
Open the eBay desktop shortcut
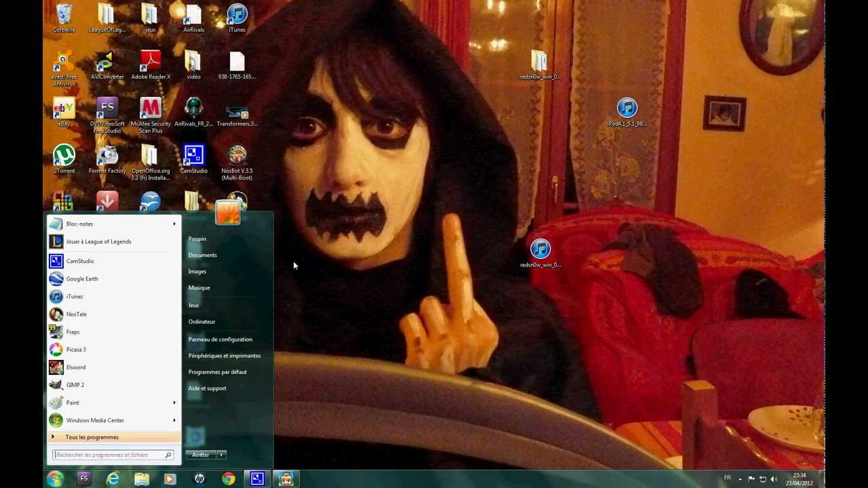pos(64,112)
